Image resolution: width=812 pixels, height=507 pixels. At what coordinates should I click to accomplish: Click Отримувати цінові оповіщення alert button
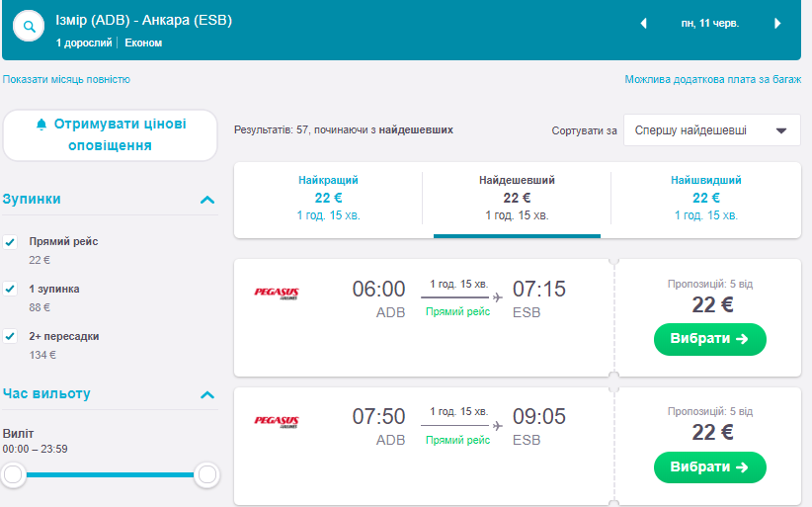pyautogui.click(x=110, y=134)
